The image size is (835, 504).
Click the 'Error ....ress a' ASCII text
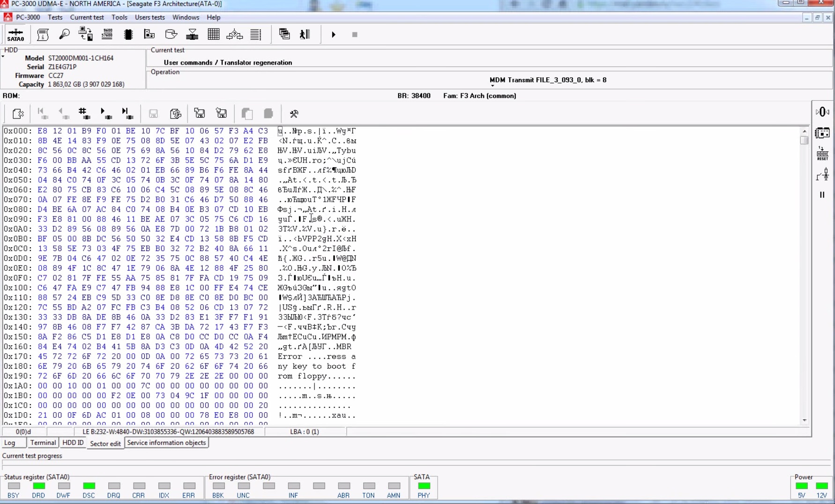pyautogui.click(x=317, y=356)
